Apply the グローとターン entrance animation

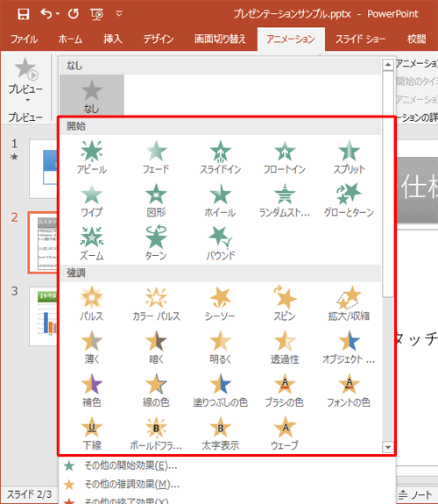coord(349,201)
